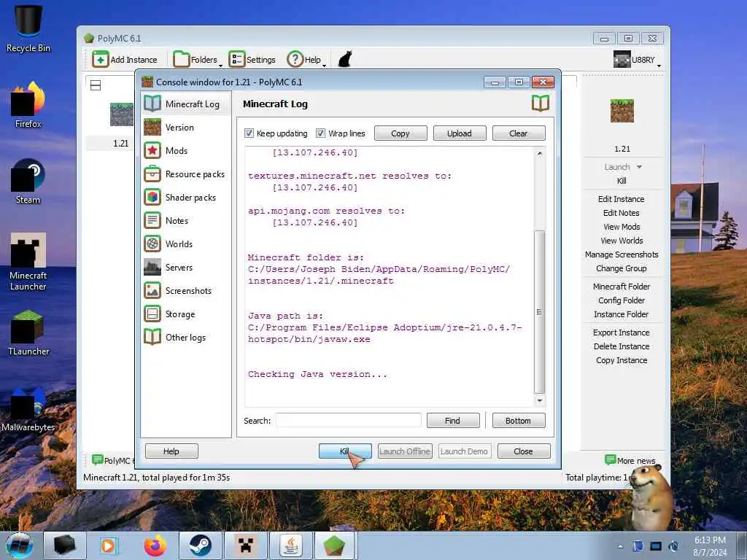747x560 pixels.
Task: Click the Clear log button
Action: (x=519, y=133)
